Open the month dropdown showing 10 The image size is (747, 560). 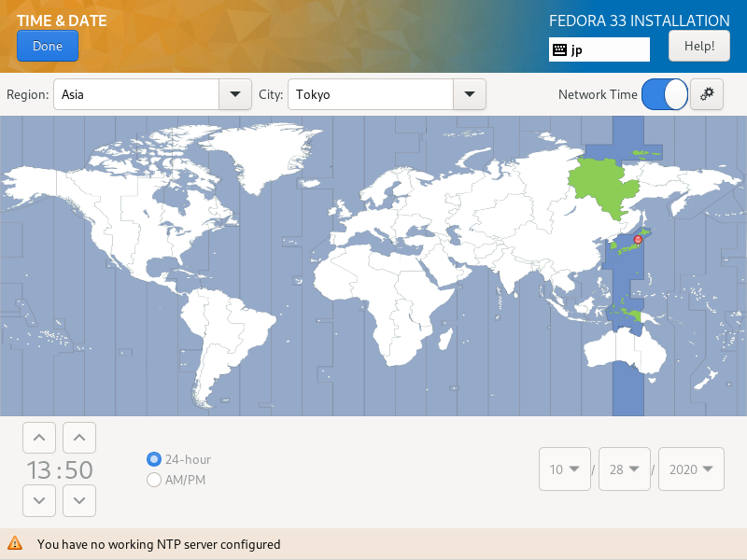pos(565,469)
